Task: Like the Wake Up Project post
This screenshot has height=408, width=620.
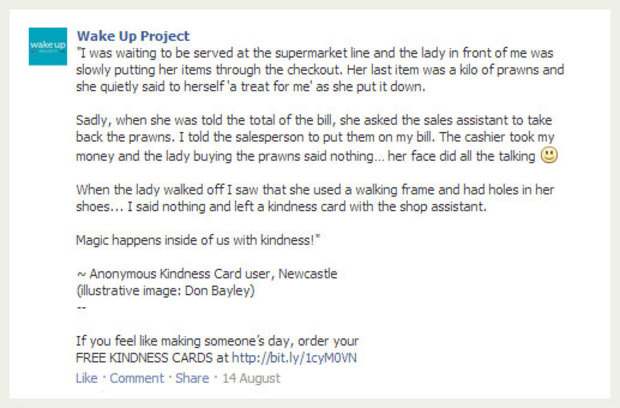Action: click(x=86, y=378)
